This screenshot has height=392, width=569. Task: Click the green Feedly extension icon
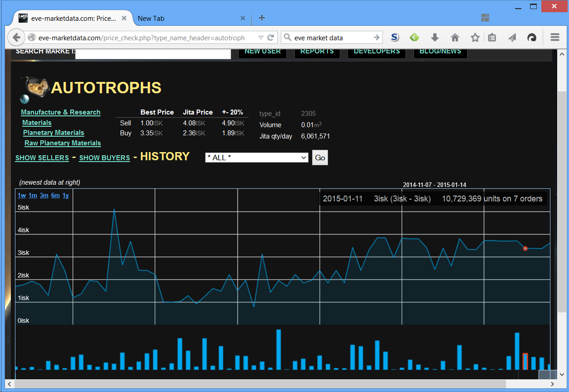click(415, 38)
